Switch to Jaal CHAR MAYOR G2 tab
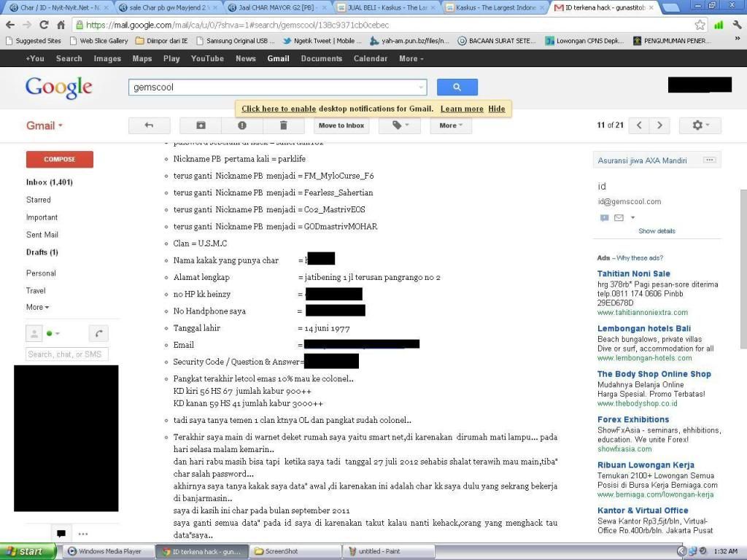Image resolution: width=747 pixels, height=560 pixels. (276, 7)
